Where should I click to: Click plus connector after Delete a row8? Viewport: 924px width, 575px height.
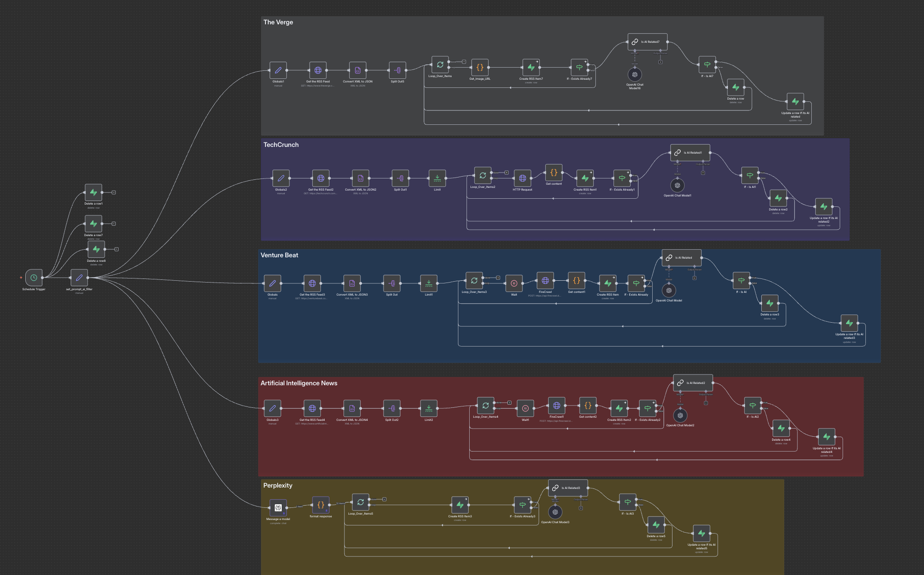click(x=117, y=249)
